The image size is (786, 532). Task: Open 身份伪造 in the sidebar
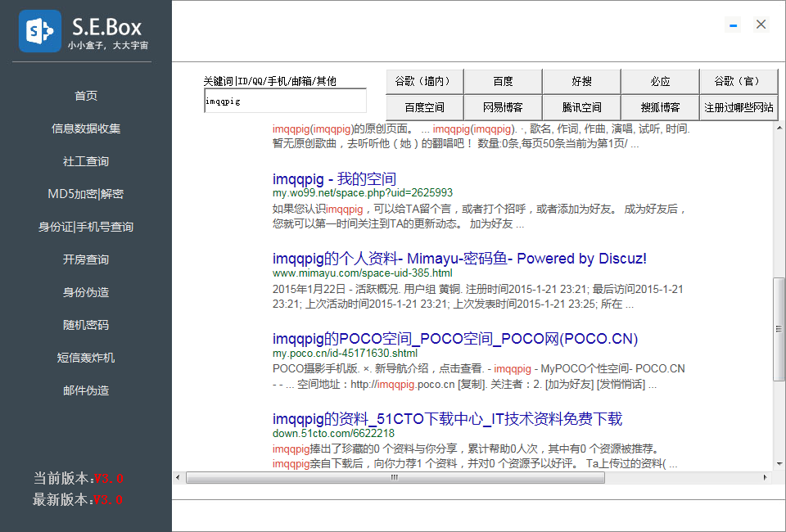(x=86, y=292)
